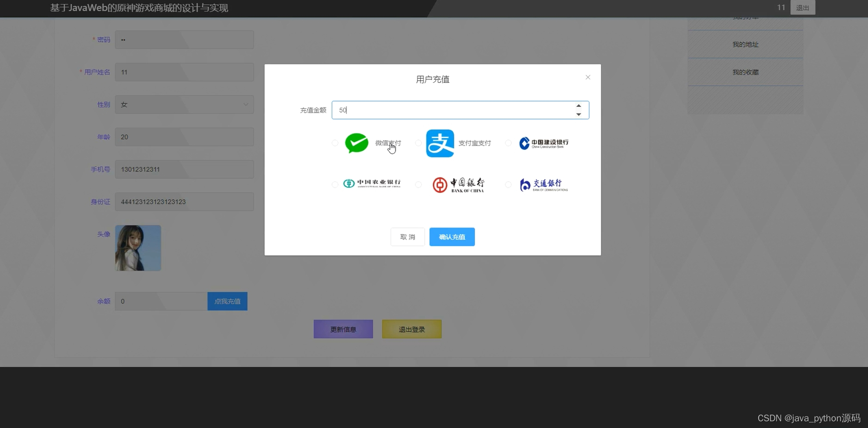Click the 用户充值 dialog title
Screen dimensions: 868x428
click(x=433, y=79)
